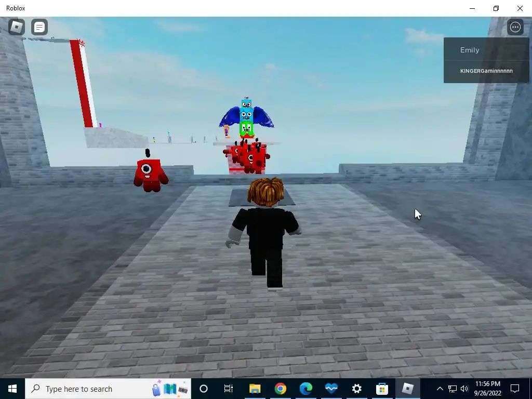Open the Windows Start menu
This screenshot has width=532, height=399.
pyautogui.click(x=12, y=389)
